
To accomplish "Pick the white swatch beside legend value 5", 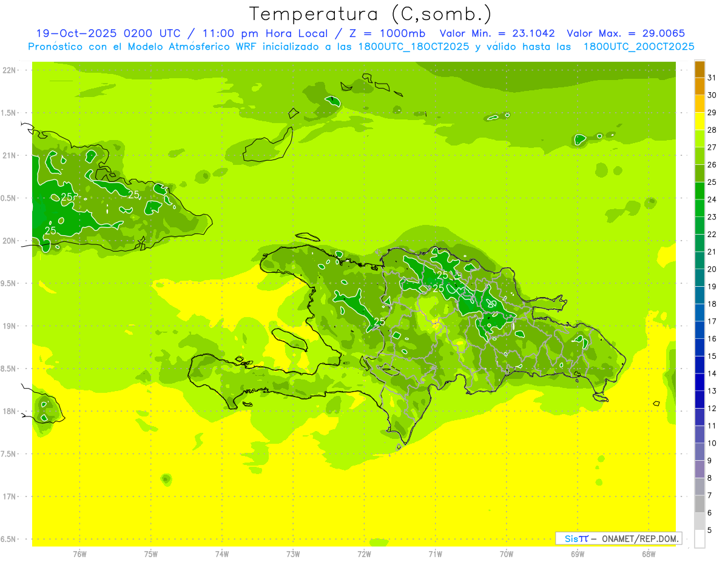I will [699, 538].
